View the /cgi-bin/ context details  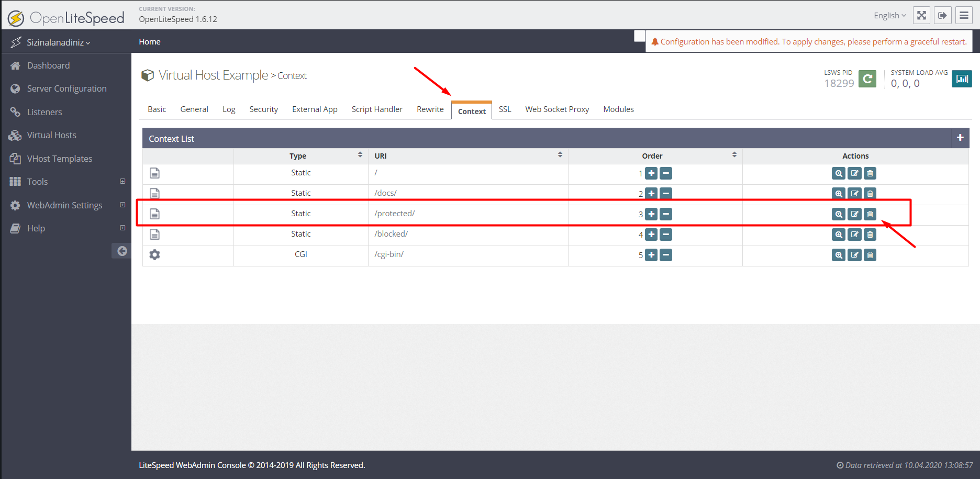point(839,255)
